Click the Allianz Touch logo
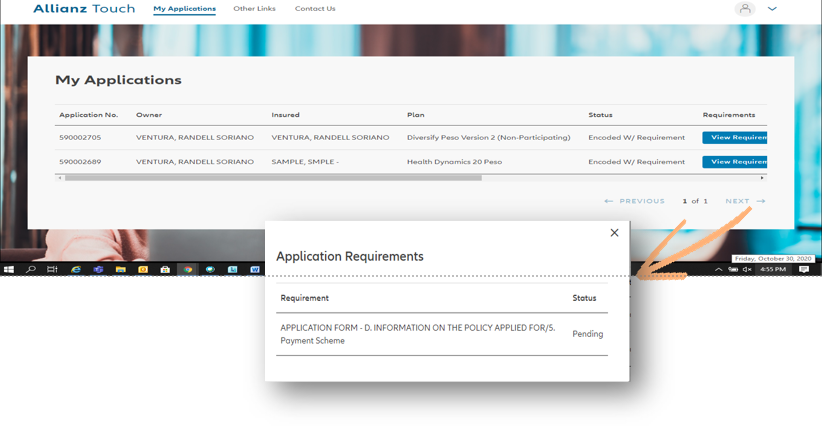 84,9
